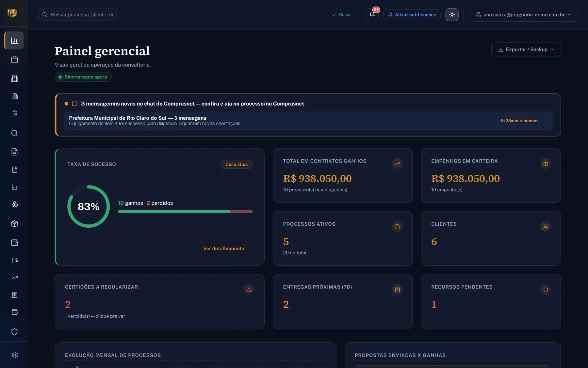Click the ganhos/perdidos progress bar
588x368 pixels.
click(x=185, y=212)
